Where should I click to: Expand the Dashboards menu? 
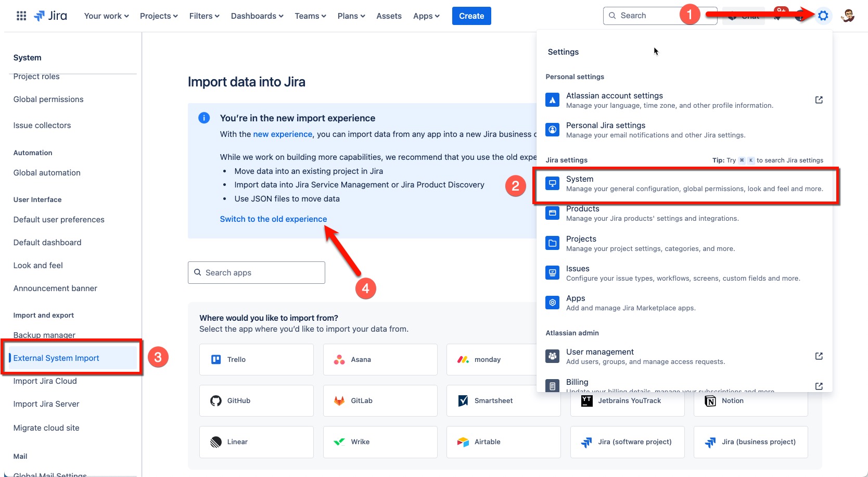(257, 16)
